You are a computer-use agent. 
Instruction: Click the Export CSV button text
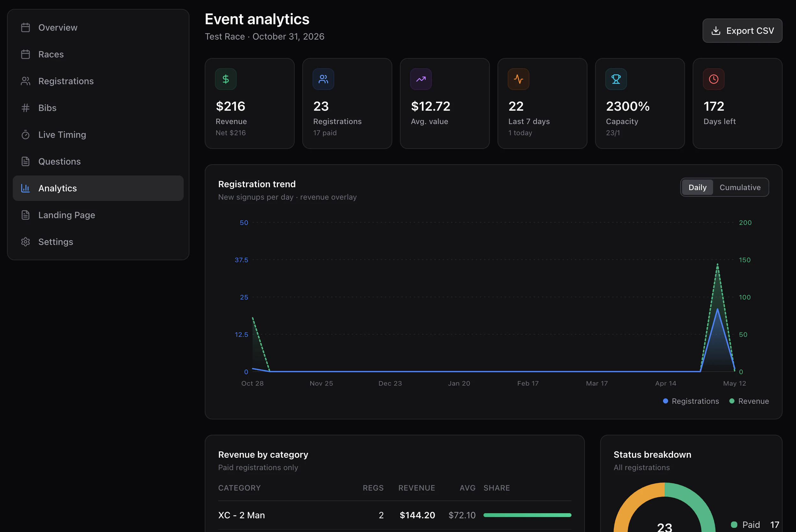[x=750, y=31]
